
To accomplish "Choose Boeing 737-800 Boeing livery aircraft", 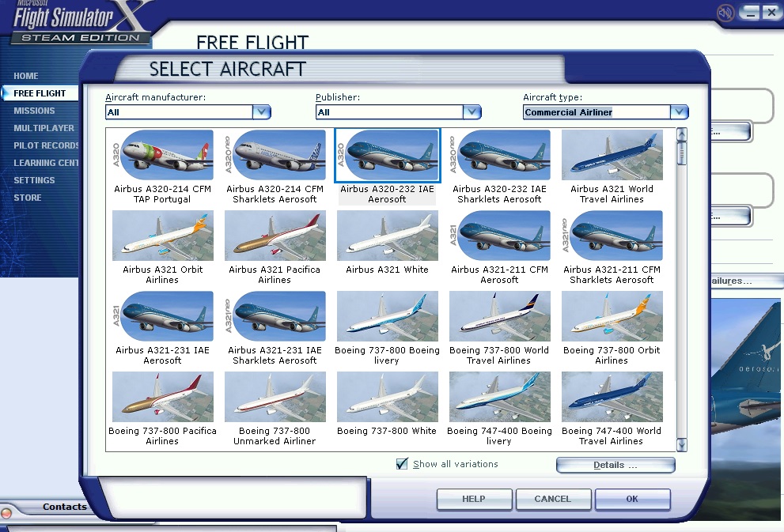I will [388, 316].
